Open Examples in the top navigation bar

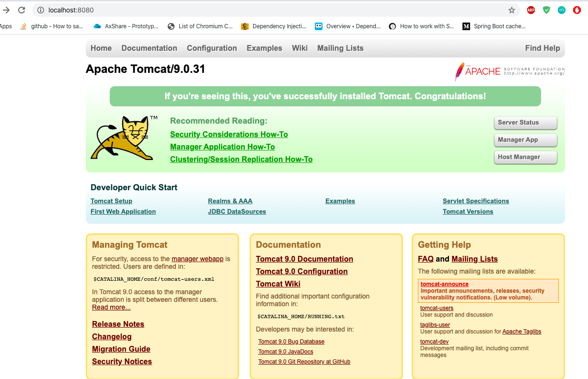[x=265, y=48]
